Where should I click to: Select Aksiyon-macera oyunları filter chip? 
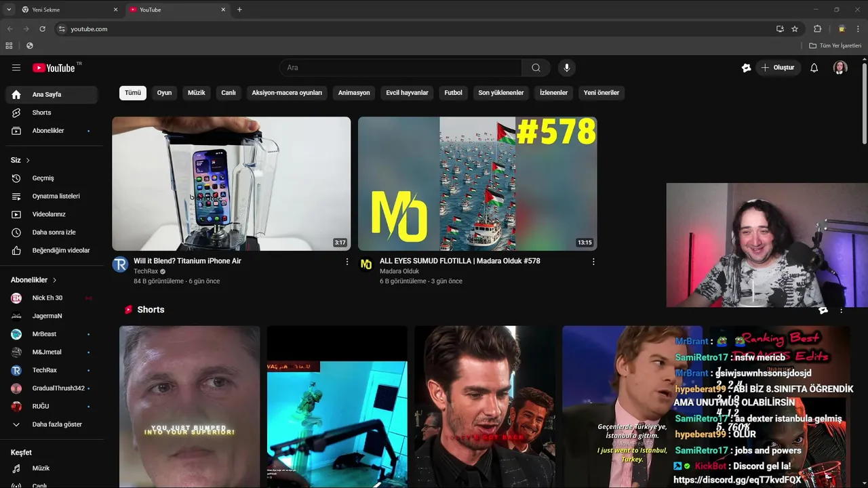[x=287, y=93]
